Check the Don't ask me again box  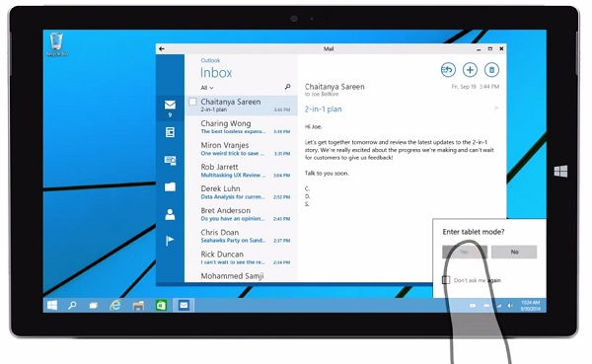click(x=446, y=280)
